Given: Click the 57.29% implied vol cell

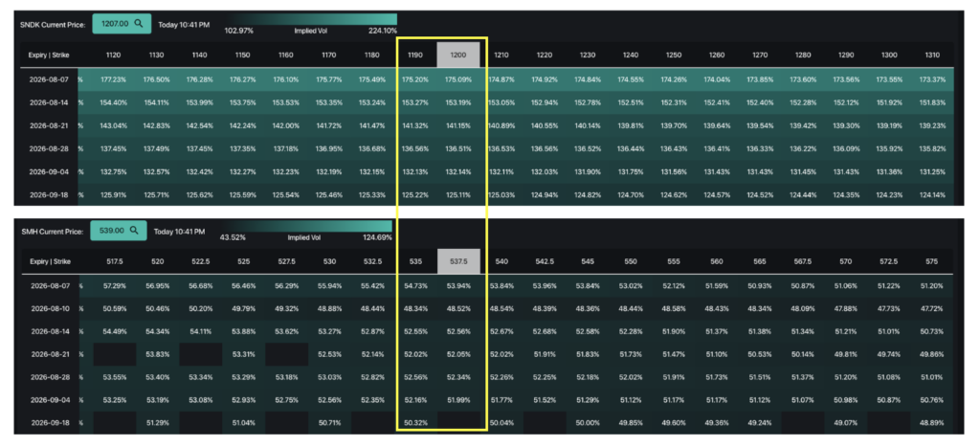Looking at the screenshot, I should (113, 285).
